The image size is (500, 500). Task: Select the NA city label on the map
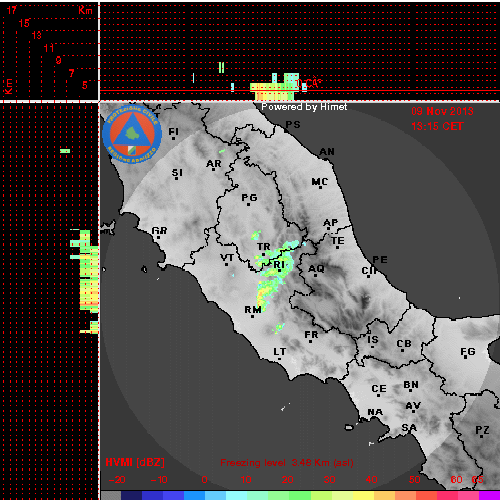coord(375,412)
